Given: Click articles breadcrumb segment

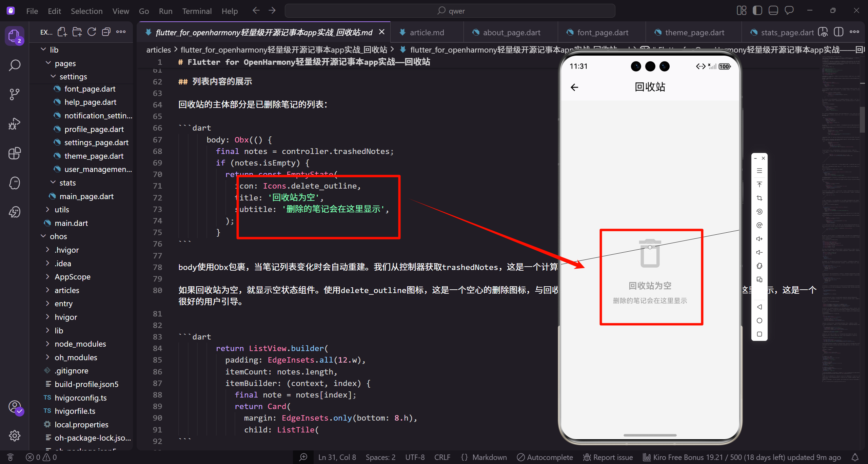Looking at the screenshot, I should click(x=158, y=50).
